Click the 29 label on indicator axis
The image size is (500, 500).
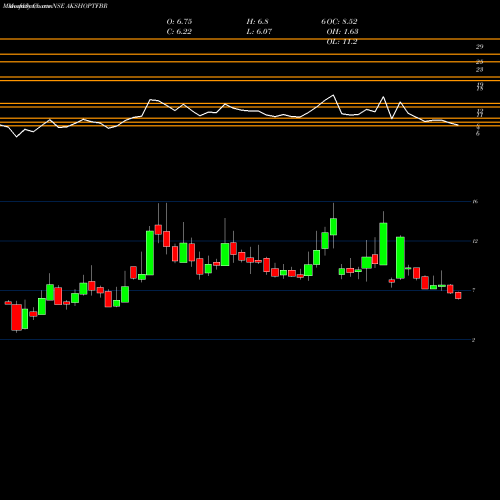coord(479,47)
